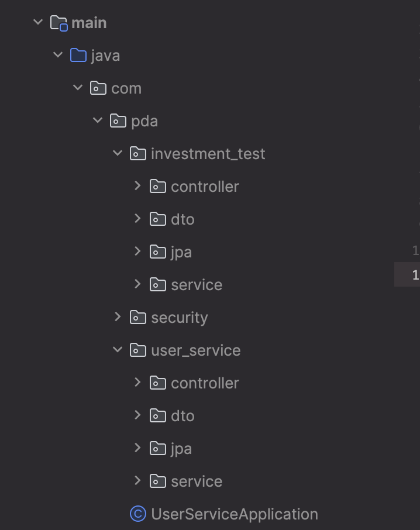Click the package icon beside investment_test
The image size is (420, 530).
(x=137, y=153)
